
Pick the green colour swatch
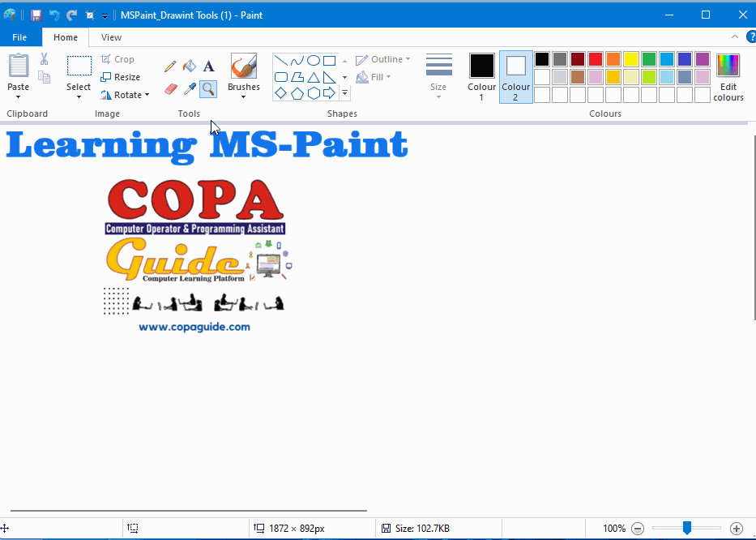[x=649, y=59]
